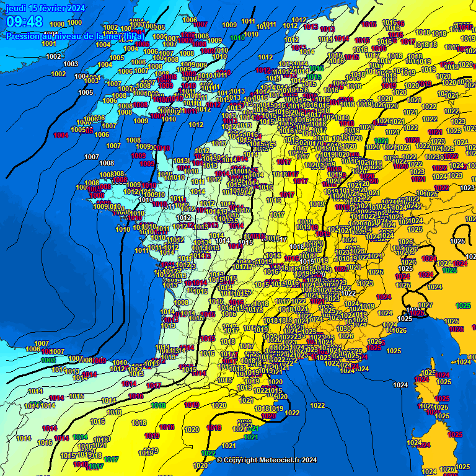Click the green 1015 station label

click(317, 69)
